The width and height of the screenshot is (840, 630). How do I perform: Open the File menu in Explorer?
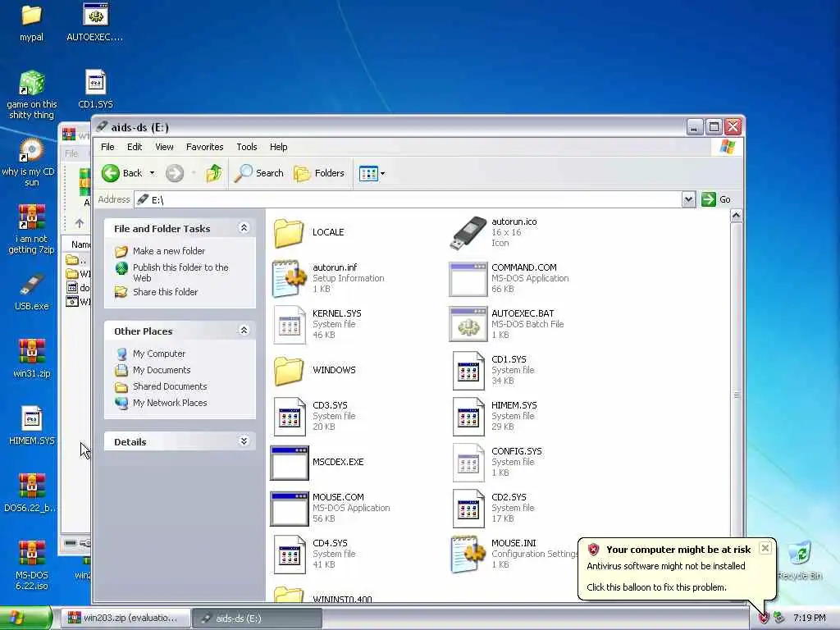107,147
